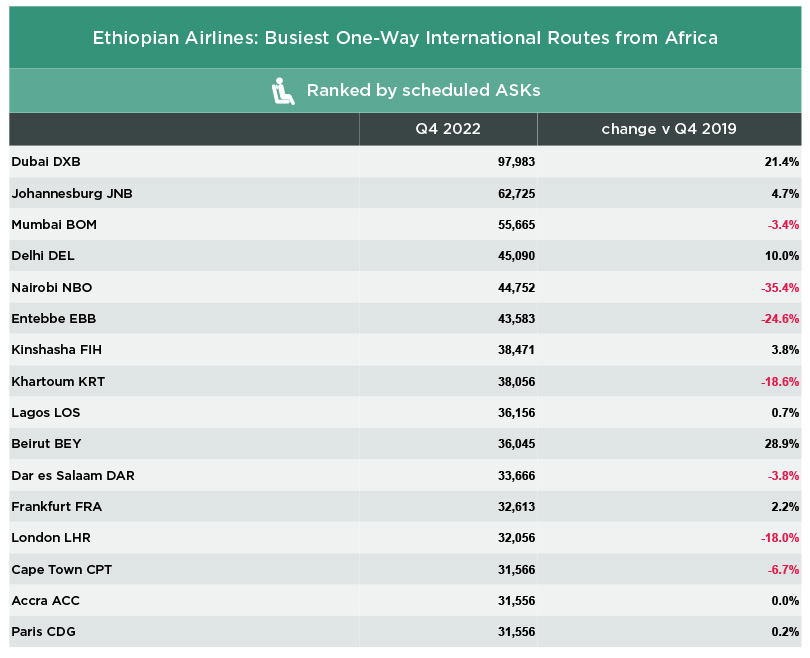Select the Lagos LOS route name
This screenshot has height=658, width=810.
45,412
